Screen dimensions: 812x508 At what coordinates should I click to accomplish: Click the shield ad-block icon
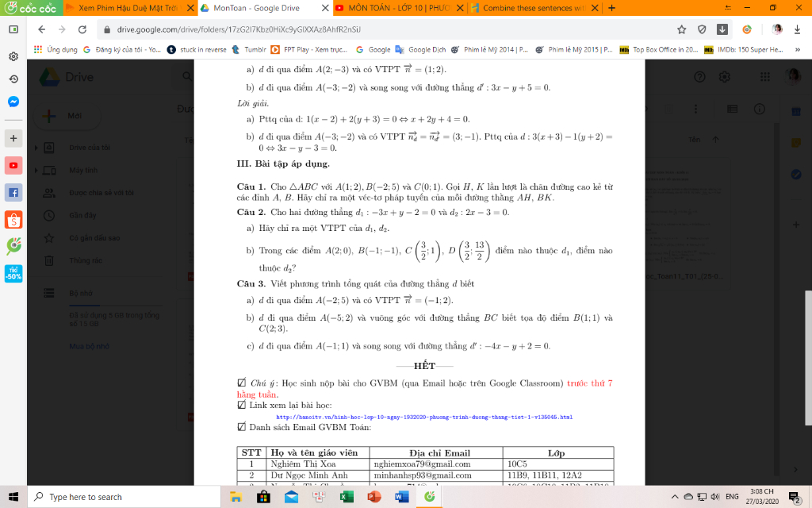click(702, 29)
